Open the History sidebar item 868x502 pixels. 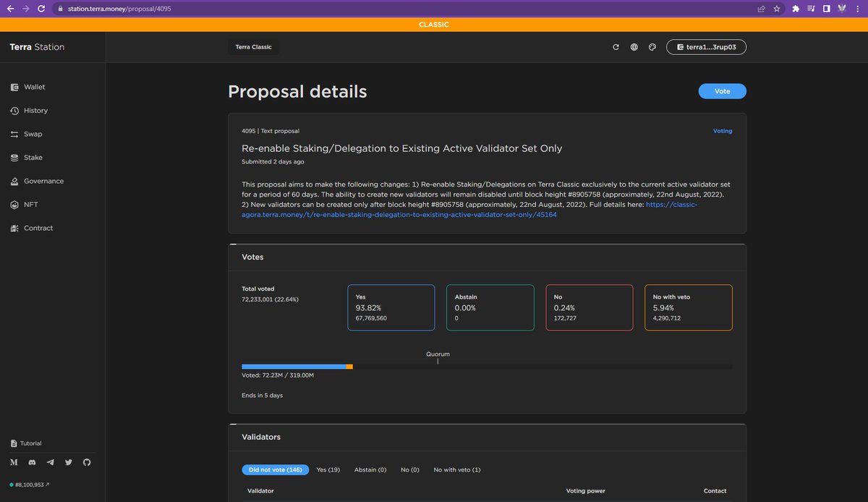30,111
